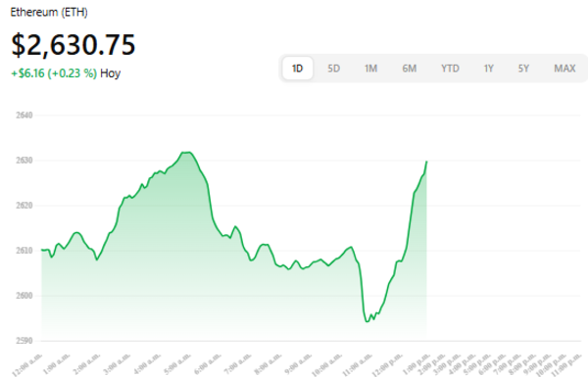Switch chart to 1Y range
Image resolution: width=588 pixels, height=377 pixels.
[x=488, y=69]
